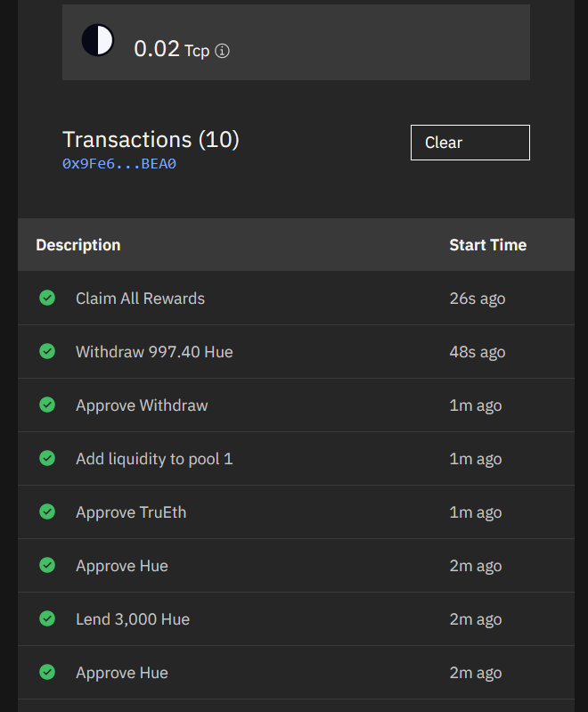Click the Start Time column header
The image size is (588, 712).
click(487, 245)
